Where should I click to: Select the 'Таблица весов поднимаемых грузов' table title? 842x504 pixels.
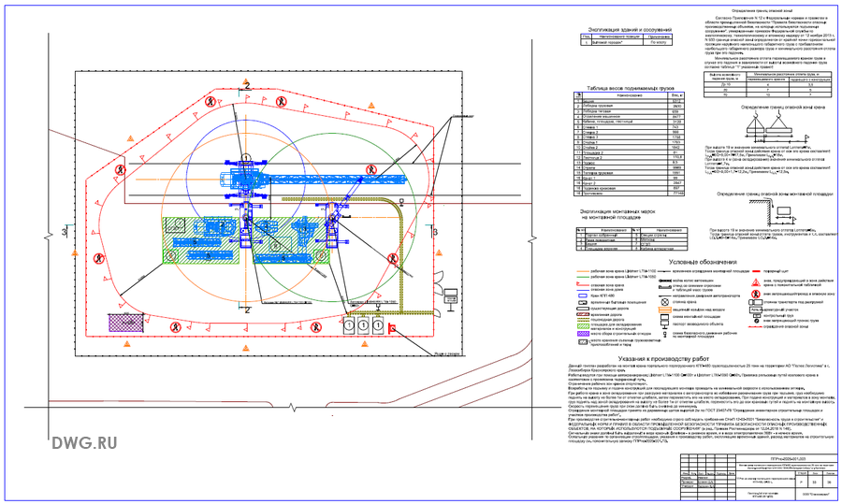[x=631, y=90]
